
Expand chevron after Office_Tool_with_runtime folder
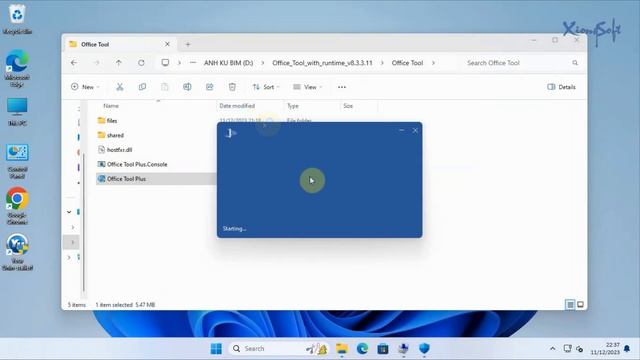(x=382, y=63)
